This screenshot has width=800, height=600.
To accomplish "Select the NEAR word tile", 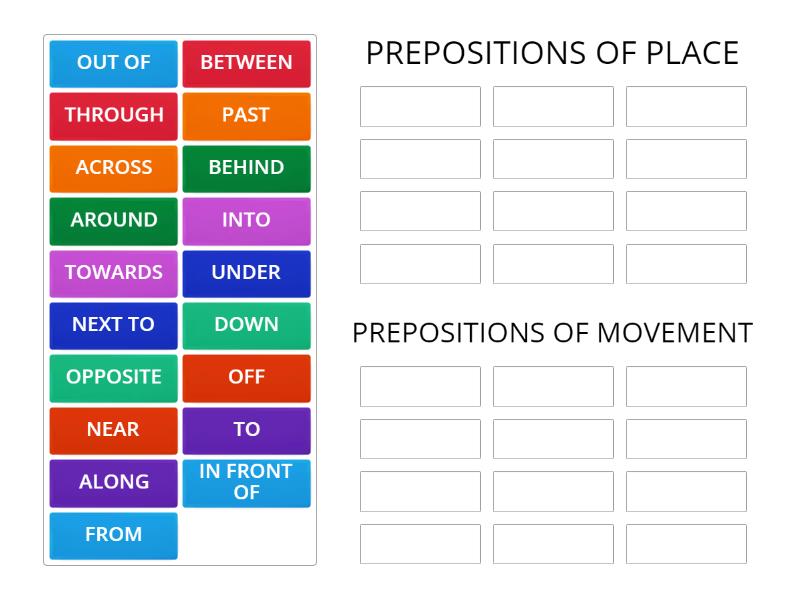I will point(113,430).
